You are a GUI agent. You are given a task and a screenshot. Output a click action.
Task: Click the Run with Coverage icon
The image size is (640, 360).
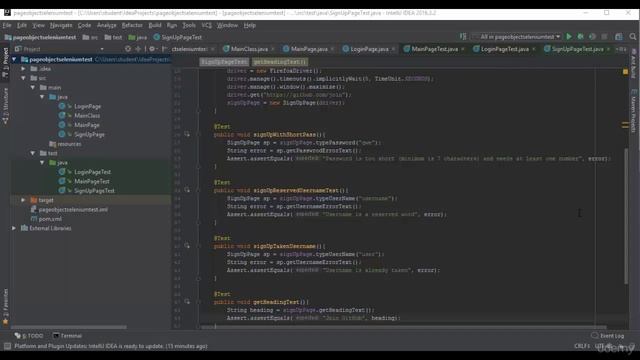click(592, 37)
